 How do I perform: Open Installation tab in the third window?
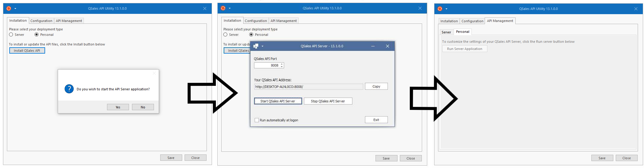(x=449, y=21)
